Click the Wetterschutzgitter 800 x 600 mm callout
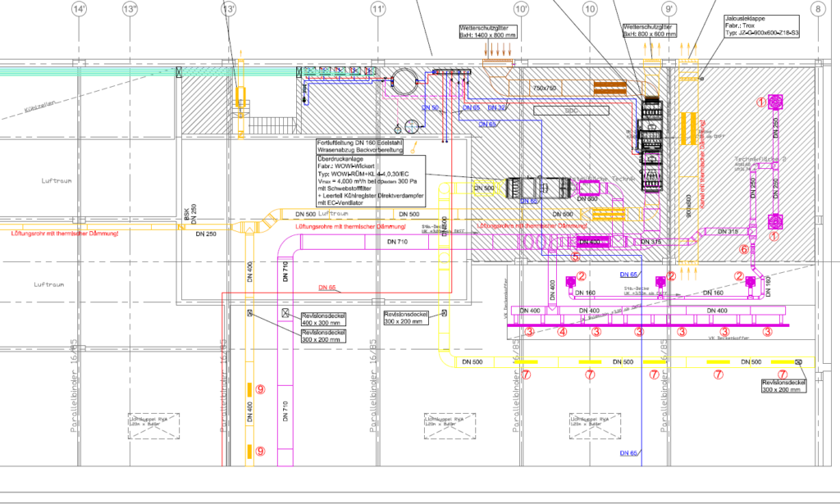 [651, 32]
